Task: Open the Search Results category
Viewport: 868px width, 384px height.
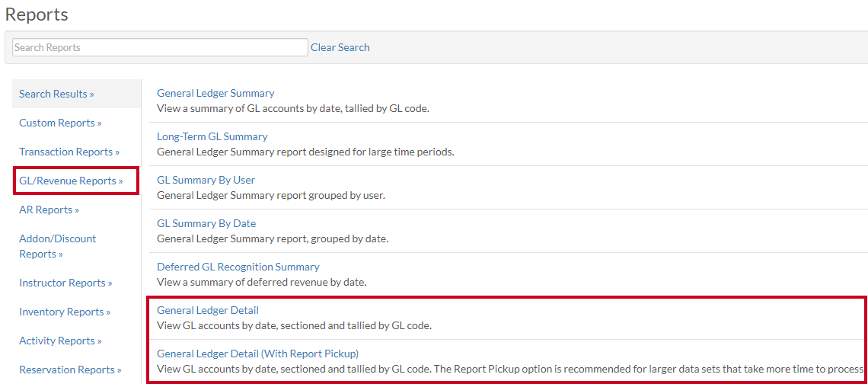Action: (56, 94)
